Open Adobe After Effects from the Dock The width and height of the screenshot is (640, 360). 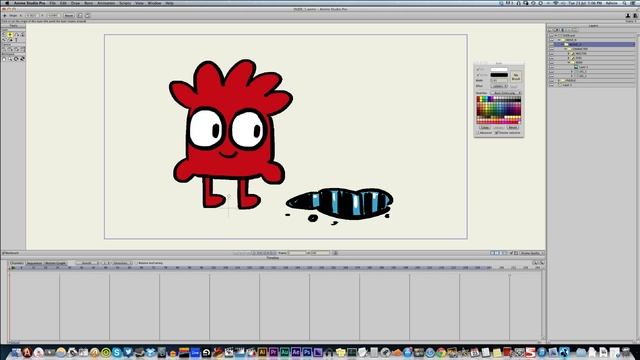tap(296, 352)
